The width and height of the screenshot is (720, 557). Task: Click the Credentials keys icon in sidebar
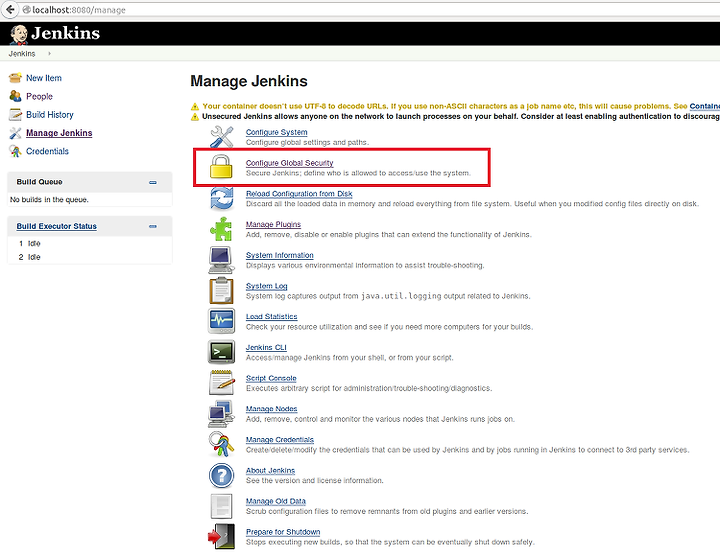tap(15, 151)
